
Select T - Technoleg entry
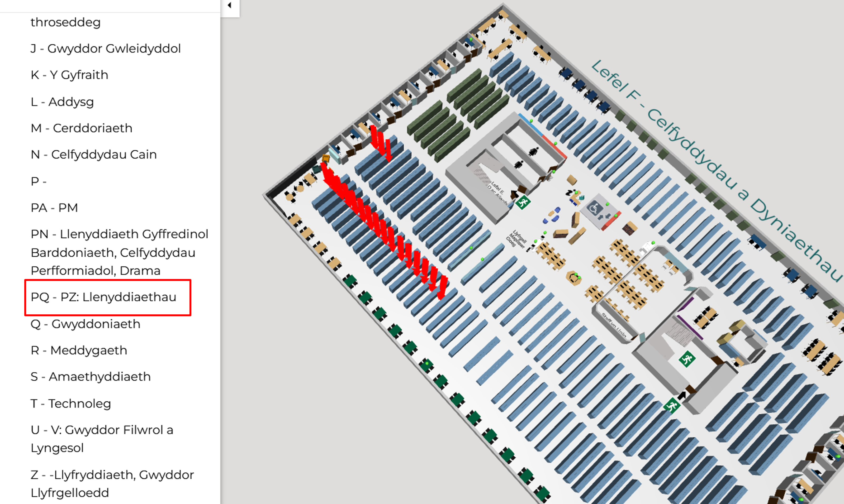71,404
